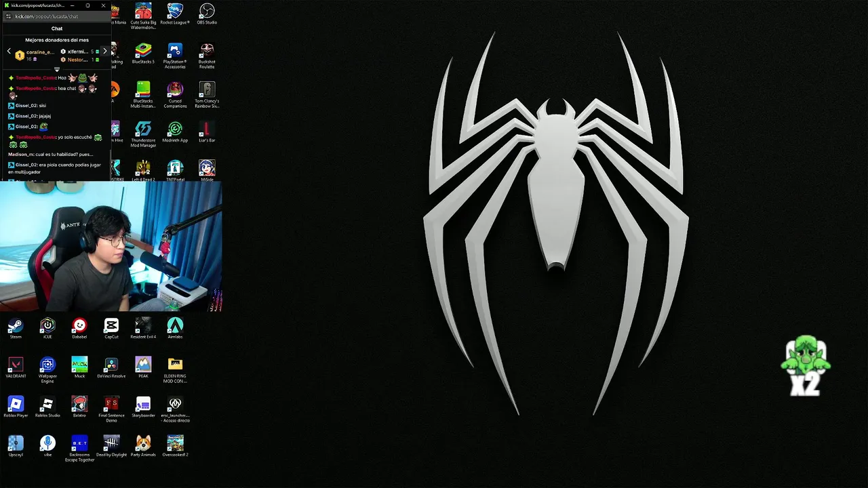Open the DaVinci Resolve shortcut
The image size is (868, 488).
111,368
